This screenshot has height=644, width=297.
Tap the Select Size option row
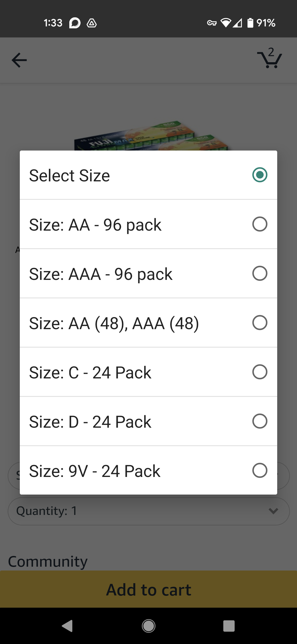[148, 175]
